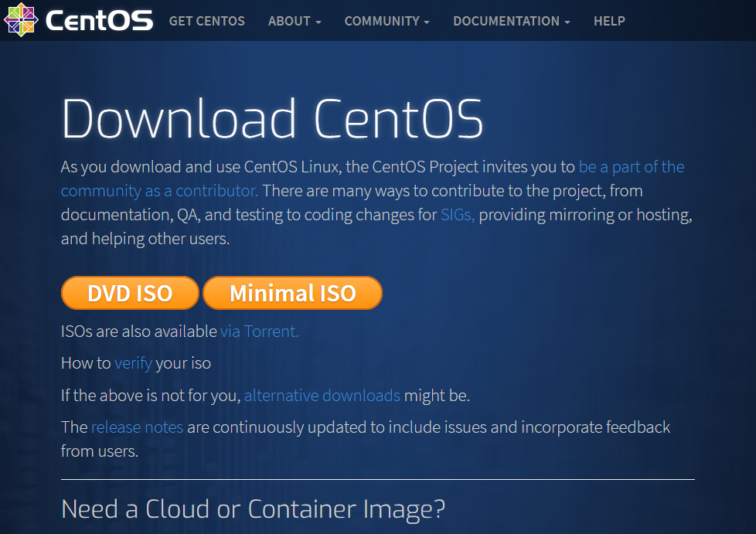The image size is (756, 534).
Task: Click the CentOS wordmark in the navbar
Action: [x=99, y=21]
